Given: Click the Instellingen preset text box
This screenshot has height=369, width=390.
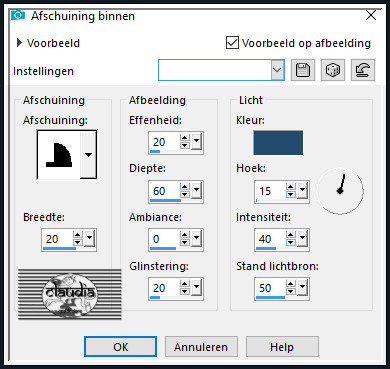Looking at the screenshot, I should (x=215, y=70).
